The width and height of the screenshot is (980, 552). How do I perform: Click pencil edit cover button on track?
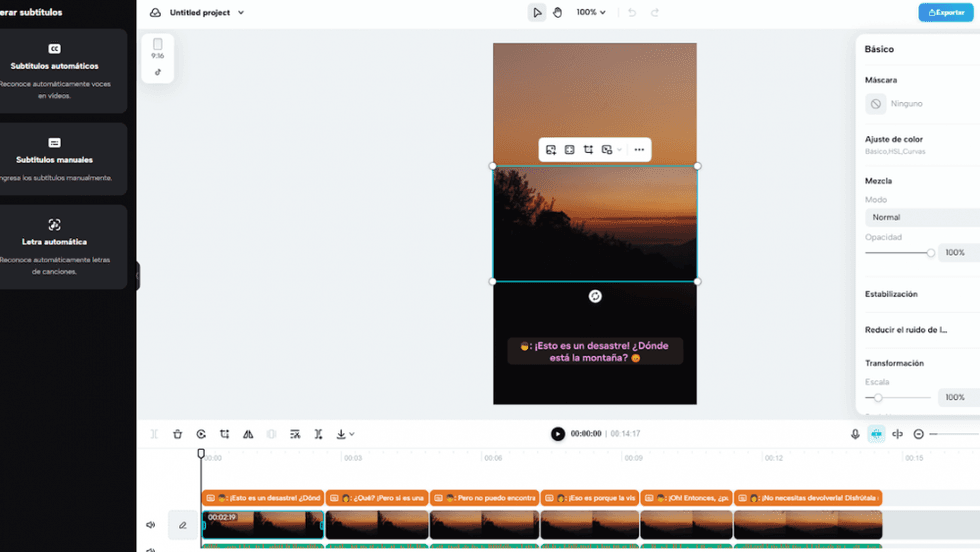coord(182,525)
